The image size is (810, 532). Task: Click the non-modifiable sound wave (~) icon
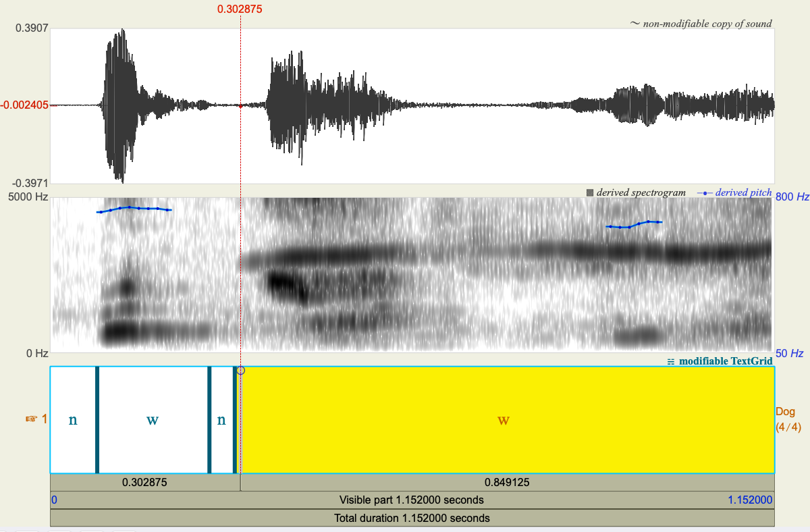point(634,24)
